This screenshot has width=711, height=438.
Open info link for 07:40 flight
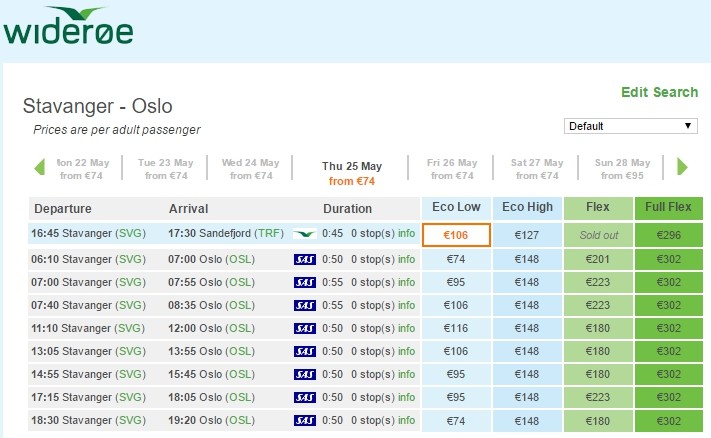click(x=406, y=305)
